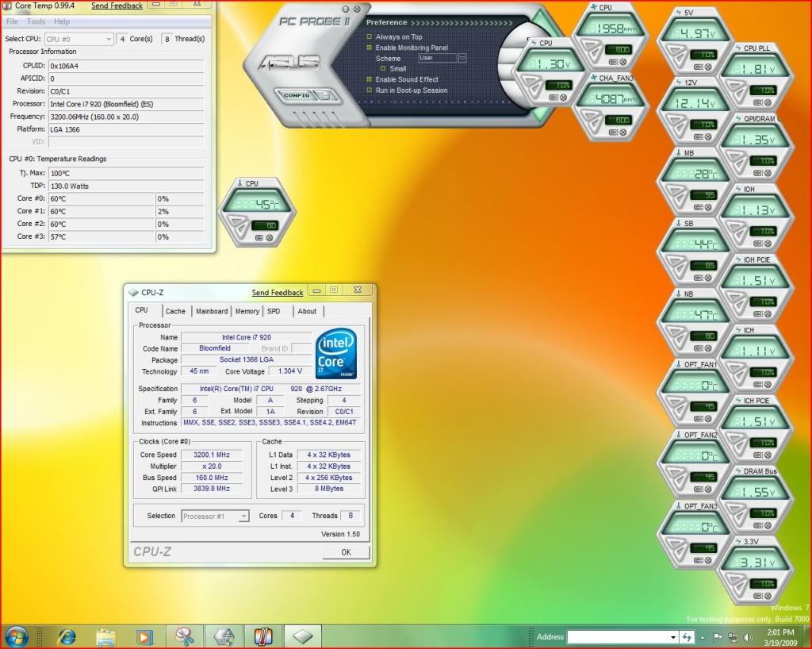Expand the taskbar Address dropdown arrow

click(672, 637)
